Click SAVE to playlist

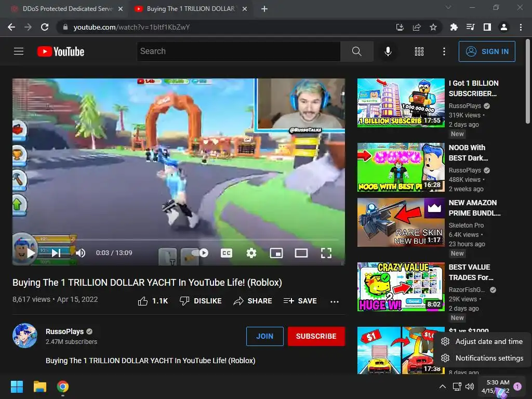(x=300, y=301)
